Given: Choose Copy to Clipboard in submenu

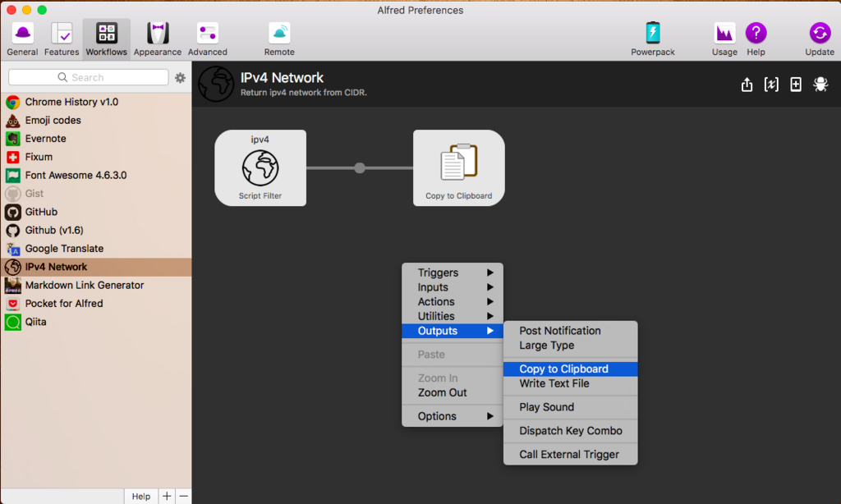Looking at the screenshot, I should tap(571, 369).
